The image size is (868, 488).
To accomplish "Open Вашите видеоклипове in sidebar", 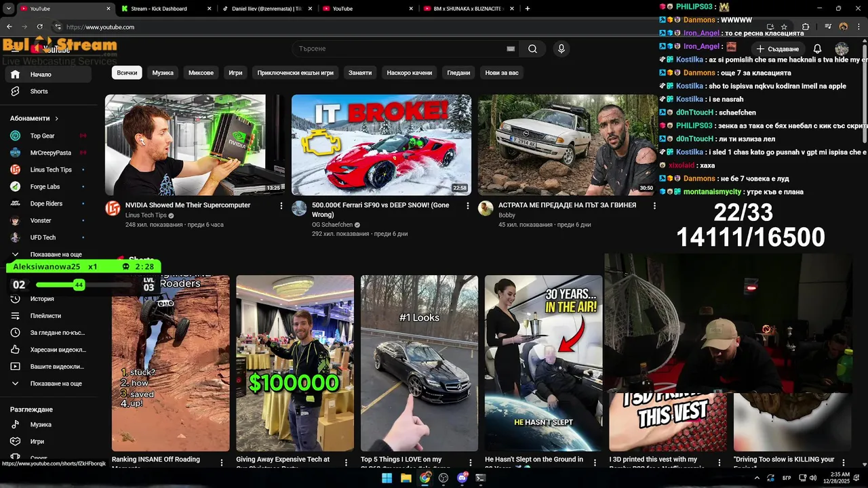I will pyautogui.click(x=47, y=367).
